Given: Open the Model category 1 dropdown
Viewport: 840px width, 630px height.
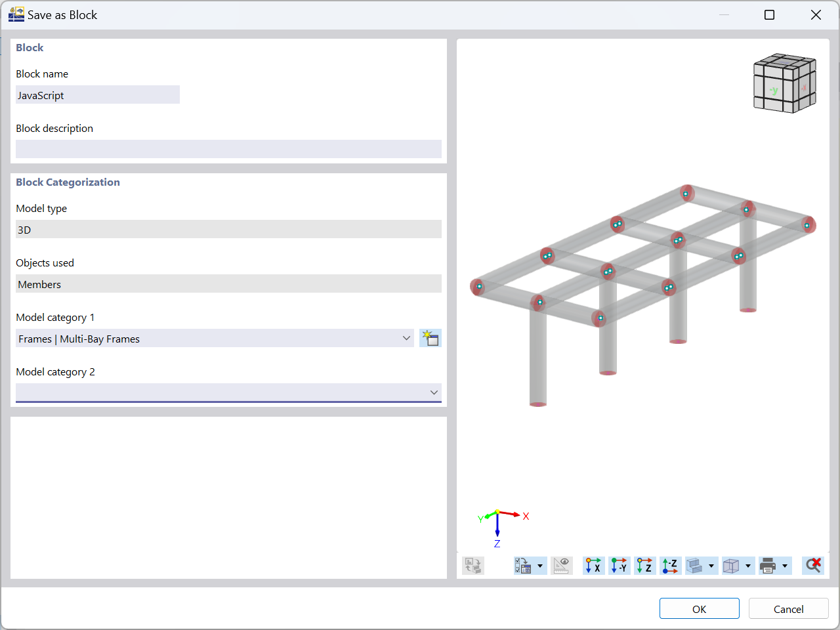Looking at the screenshot, I should coord(215,339).
